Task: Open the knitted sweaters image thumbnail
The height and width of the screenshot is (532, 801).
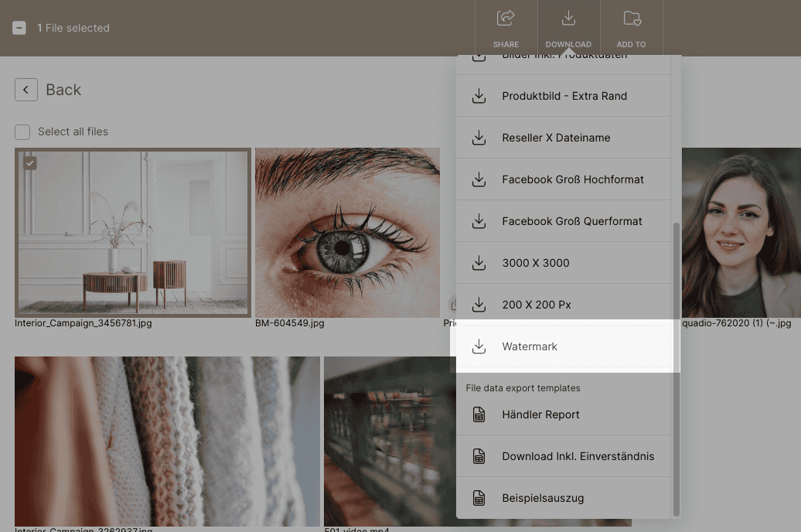Action: [x=167, y=441]
